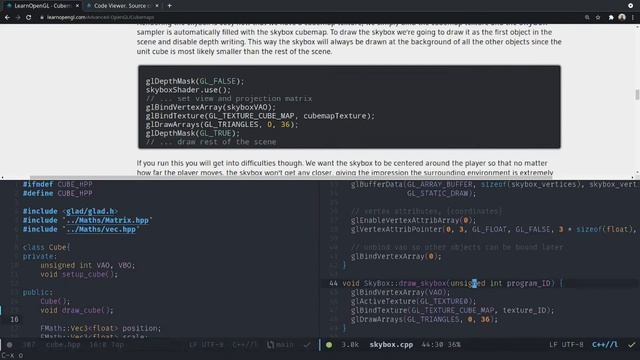Open the browser profile avatar

(622, 17)
